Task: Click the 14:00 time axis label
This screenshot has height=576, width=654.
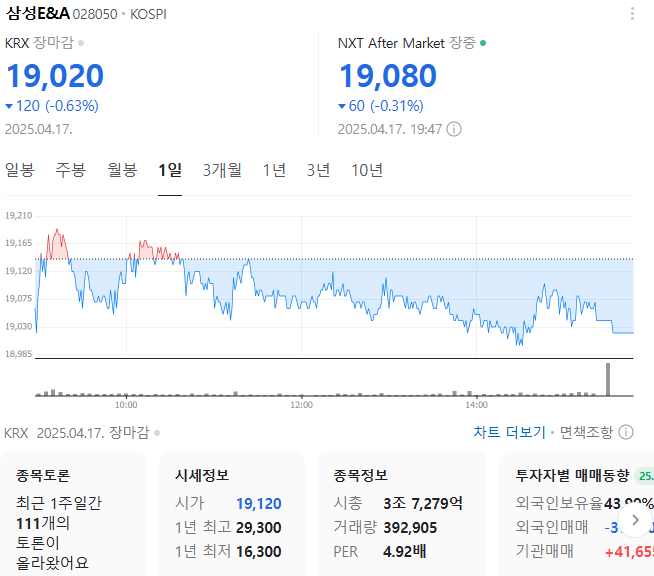Action: tap(477, 405)
